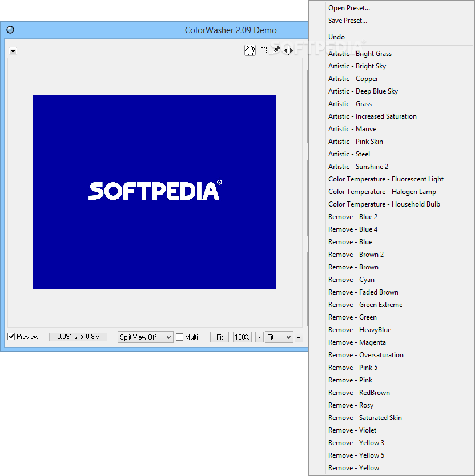Choose Open Preset... from the menu

[x=391, y=8]
